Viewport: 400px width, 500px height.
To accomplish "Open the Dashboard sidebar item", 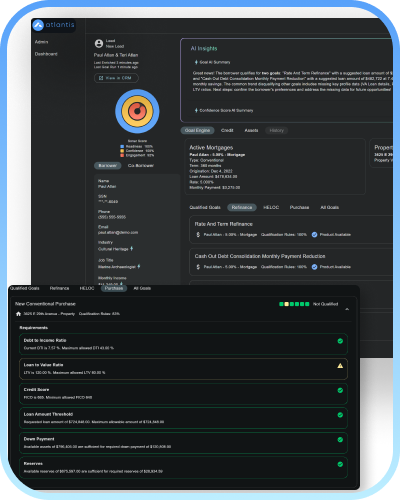I will [46, 54].
